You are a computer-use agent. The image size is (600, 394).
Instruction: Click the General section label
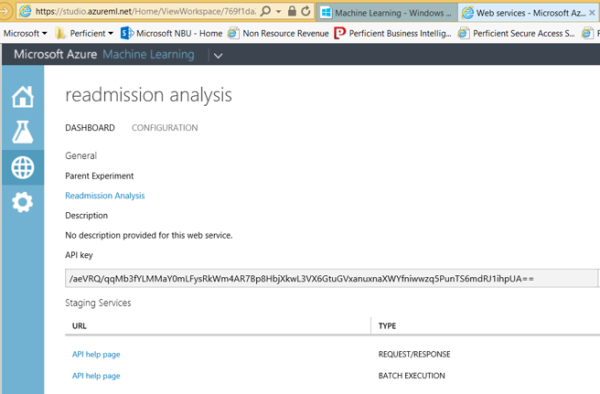pyautogui.click(x=81, y=156)
